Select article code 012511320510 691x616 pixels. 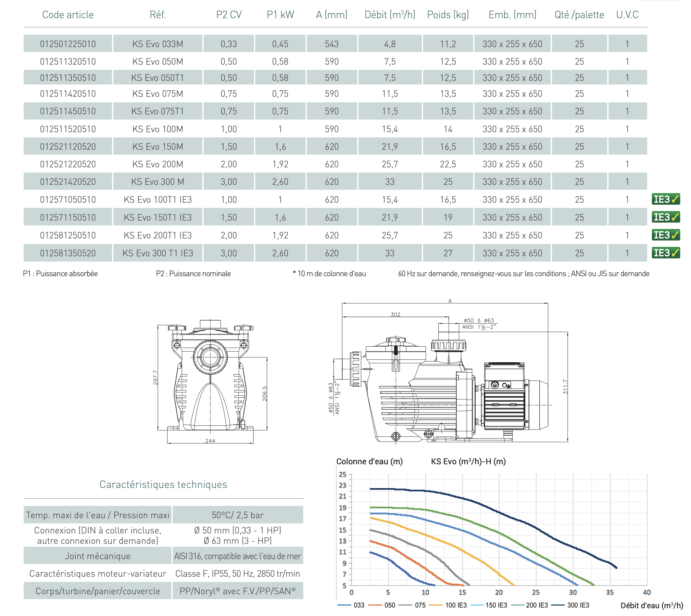click(x=68, y=61)
